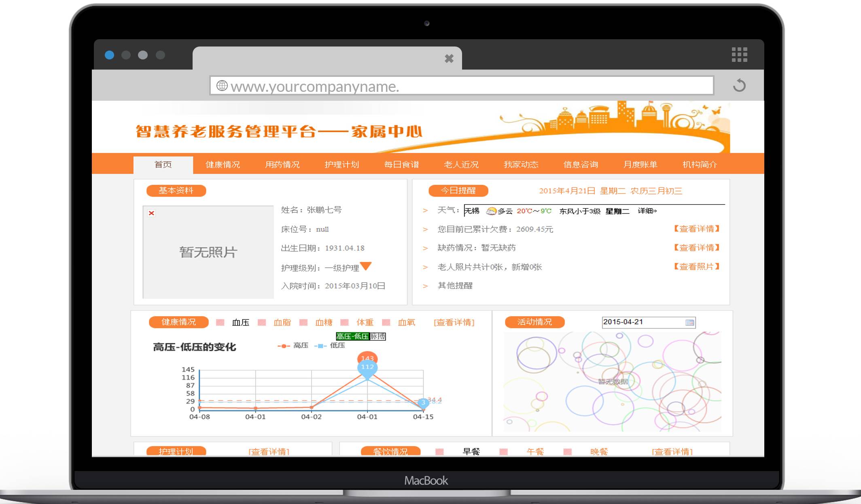The image size is (861, 504).
Task: Expand the 护理级别 dropdown arrow
Action: (x=366, y=266)
